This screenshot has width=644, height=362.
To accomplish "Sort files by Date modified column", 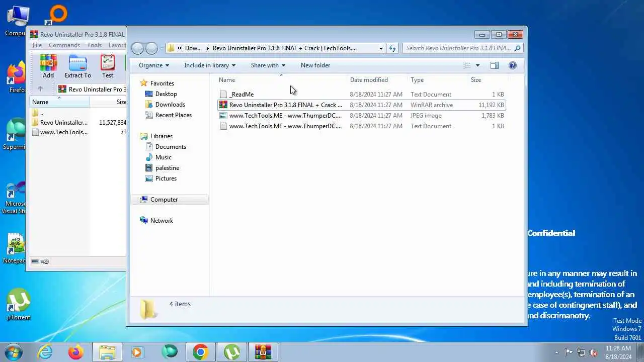I will coord(377,80).
